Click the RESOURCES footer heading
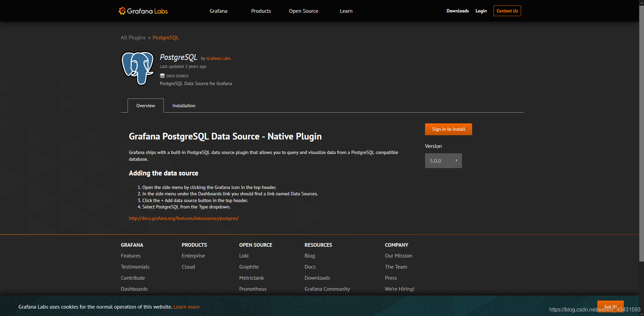 (x=318, y=245)
